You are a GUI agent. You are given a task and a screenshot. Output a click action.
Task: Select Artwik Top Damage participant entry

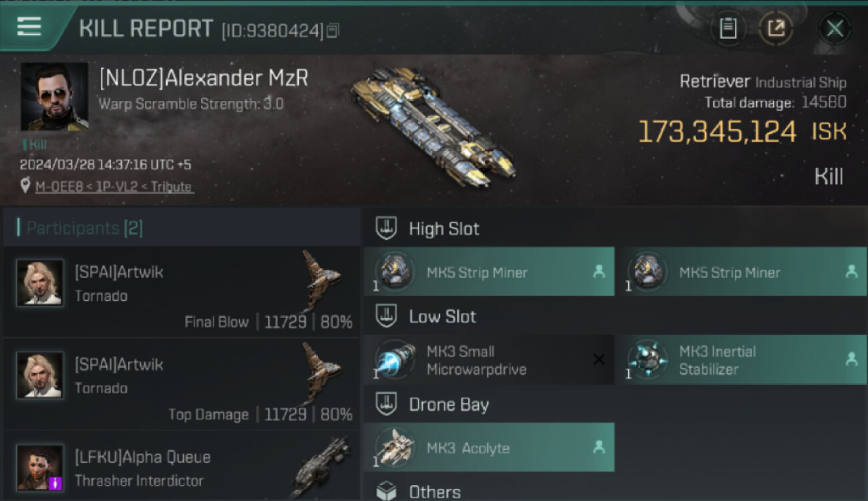(182, 384)
